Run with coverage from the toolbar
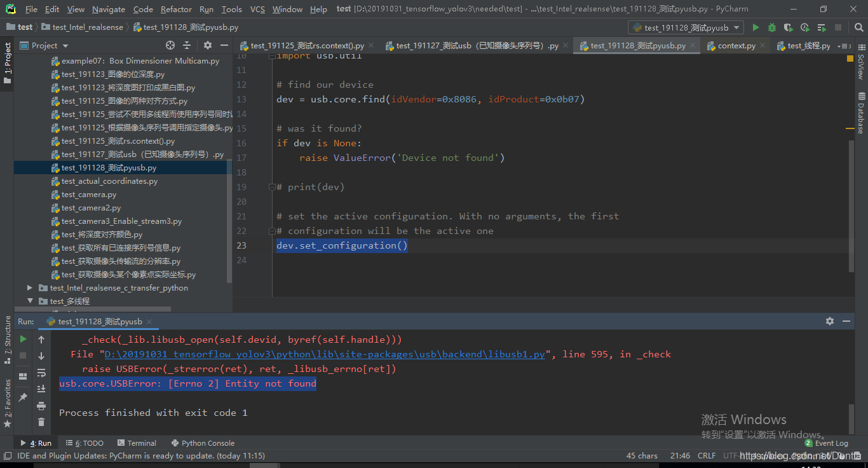868x468 pixels. pyautogui.click(x=789, y=27)
